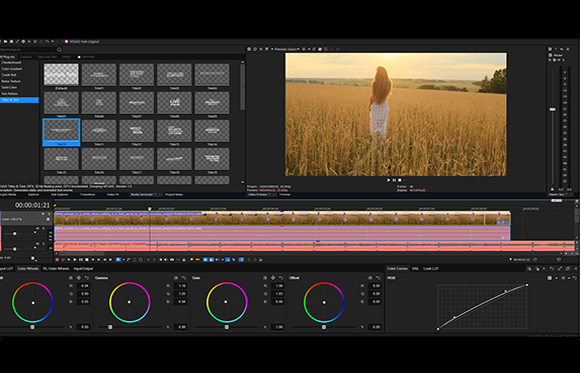
Task: Click the red icon in preview toolbar
Action: [326, 49]
